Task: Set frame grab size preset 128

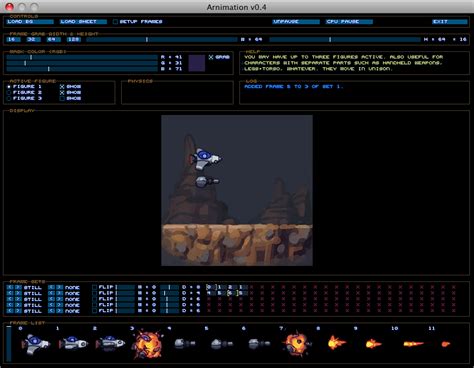Action: 74,39
